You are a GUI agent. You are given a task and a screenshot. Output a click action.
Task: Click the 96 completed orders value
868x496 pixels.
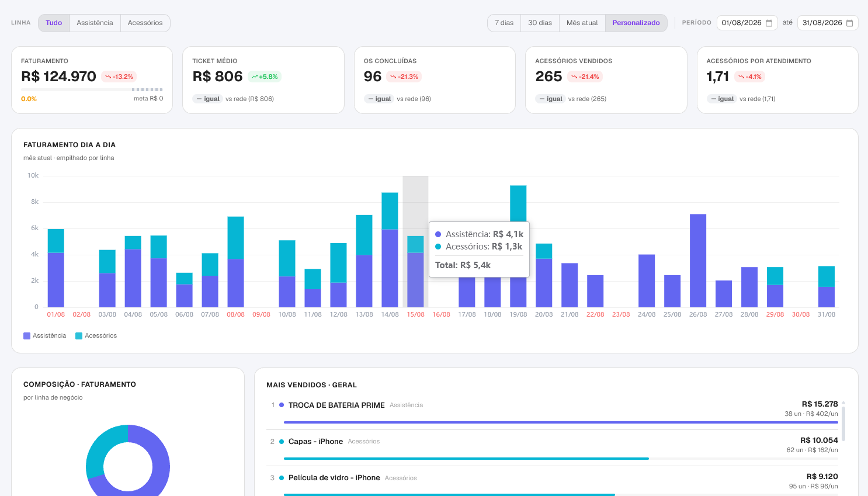[373, 77]
